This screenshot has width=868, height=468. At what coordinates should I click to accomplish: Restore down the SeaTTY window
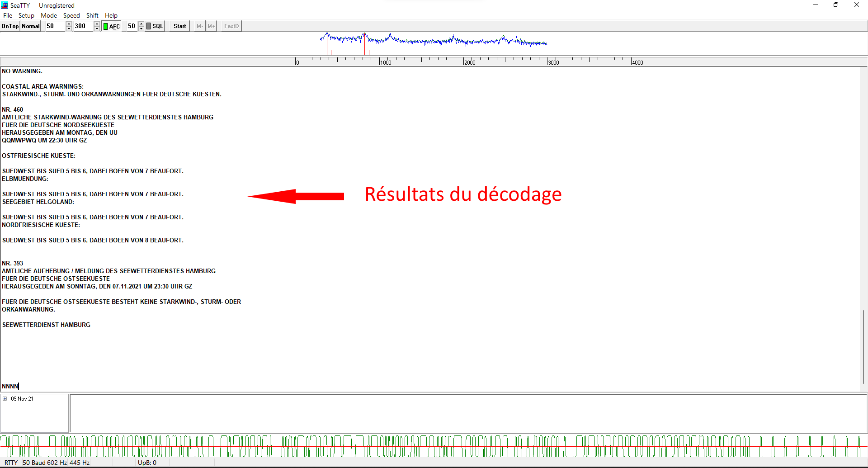[836, 5]
